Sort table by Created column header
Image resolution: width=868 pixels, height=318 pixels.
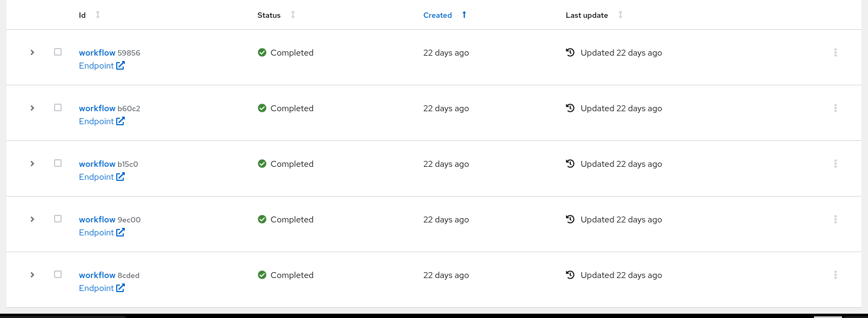pos(437,15)
